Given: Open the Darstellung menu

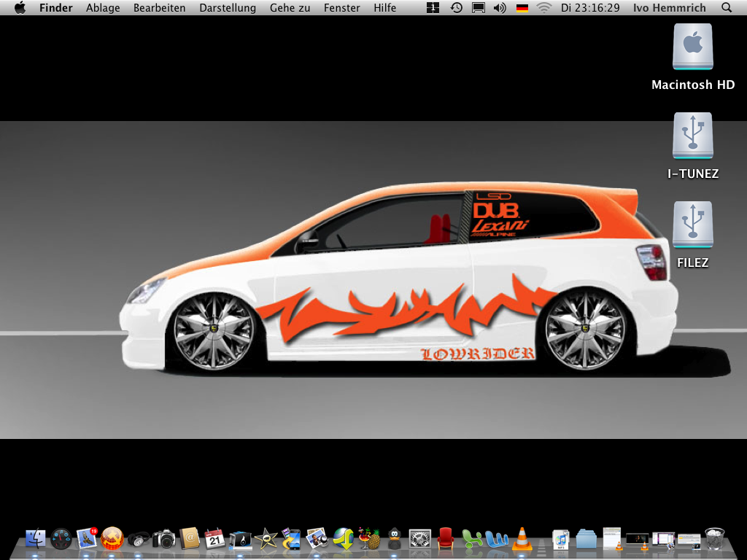Looking at the screenshot, I should 227,8.
